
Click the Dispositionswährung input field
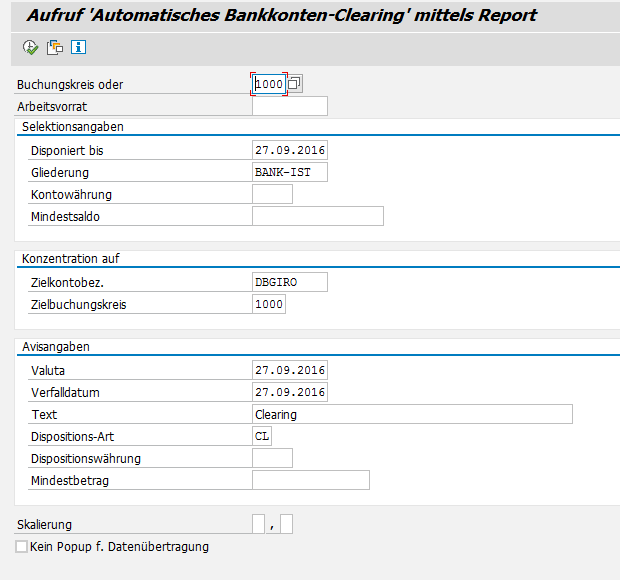coord(272,458)
